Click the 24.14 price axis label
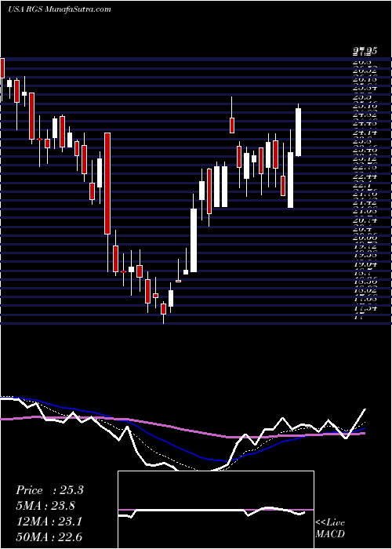The width and height of the screenshot is (392, 549). tap(365, 133)
